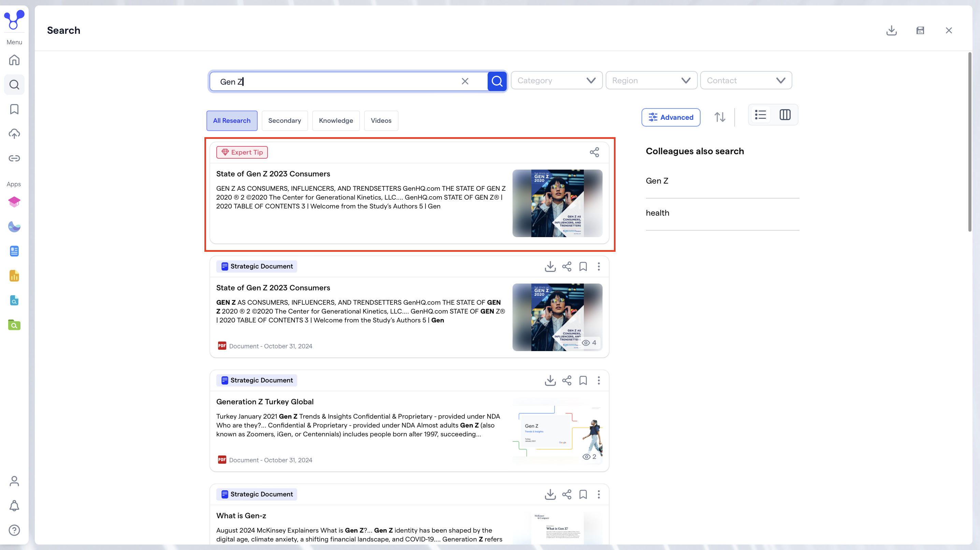This screenshot has width=980, height=550.
Task: Bookmark Generation Z Turkey Global document
Action: pos(583,380)
